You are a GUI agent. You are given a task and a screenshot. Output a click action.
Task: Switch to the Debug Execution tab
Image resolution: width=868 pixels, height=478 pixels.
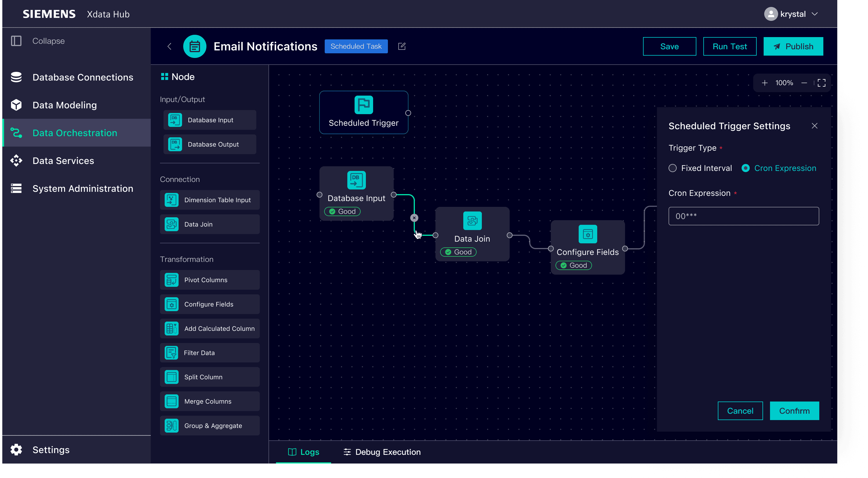[x=382, y=452]
